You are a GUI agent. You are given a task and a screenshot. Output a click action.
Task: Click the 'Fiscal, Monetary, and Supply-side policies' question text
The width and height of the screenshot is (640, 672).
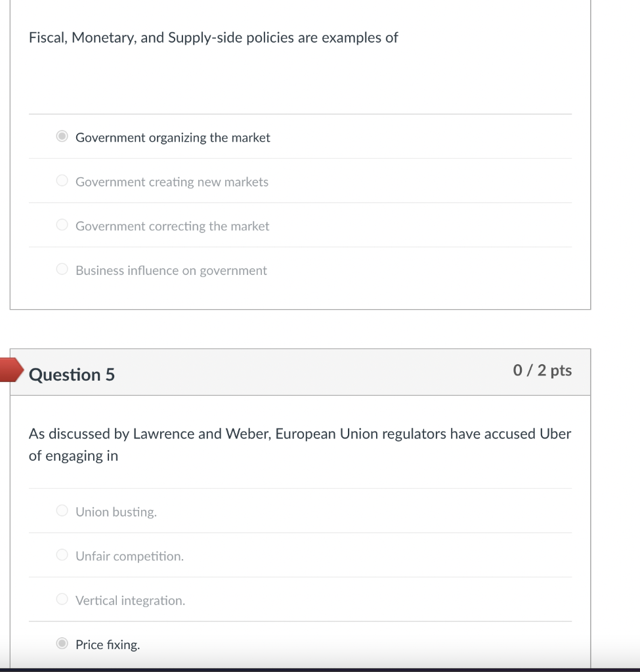click(213, 38)
